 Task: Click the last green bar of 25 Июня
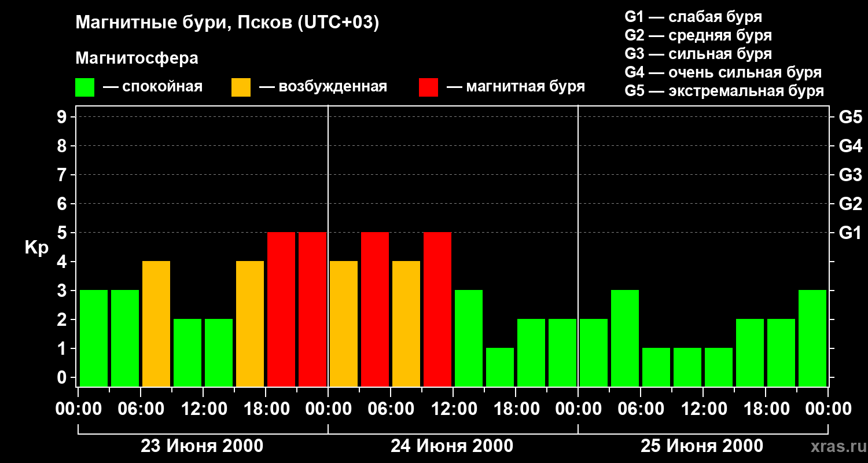click(x=812, y=338)
